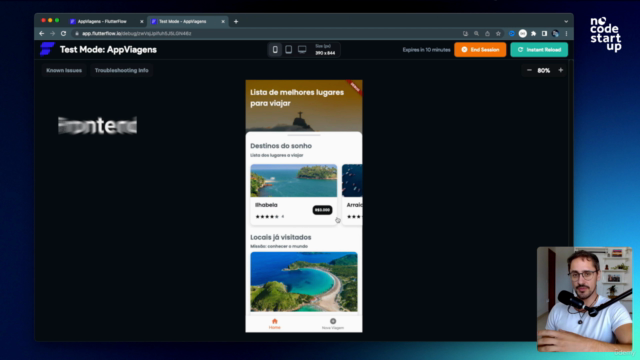Open Troubleshooting Info panel

[x=122, y=70]
